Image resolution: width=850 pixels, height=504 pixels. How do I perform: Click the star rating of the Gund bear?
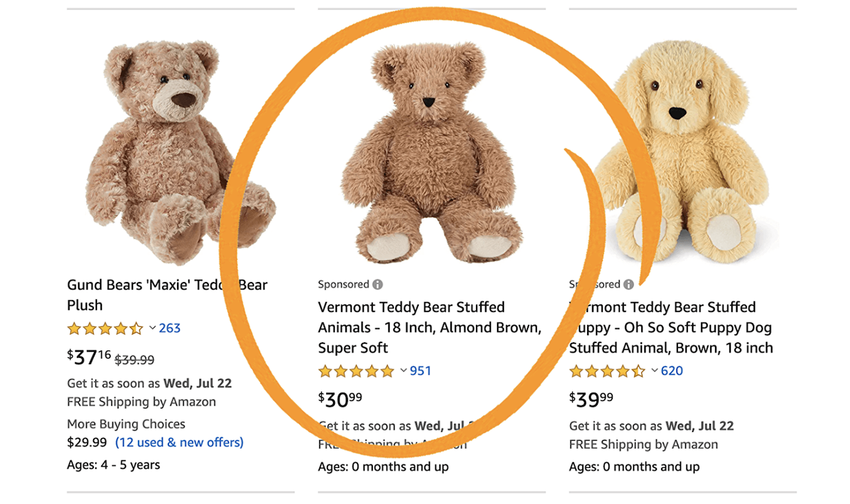point(105,329)
